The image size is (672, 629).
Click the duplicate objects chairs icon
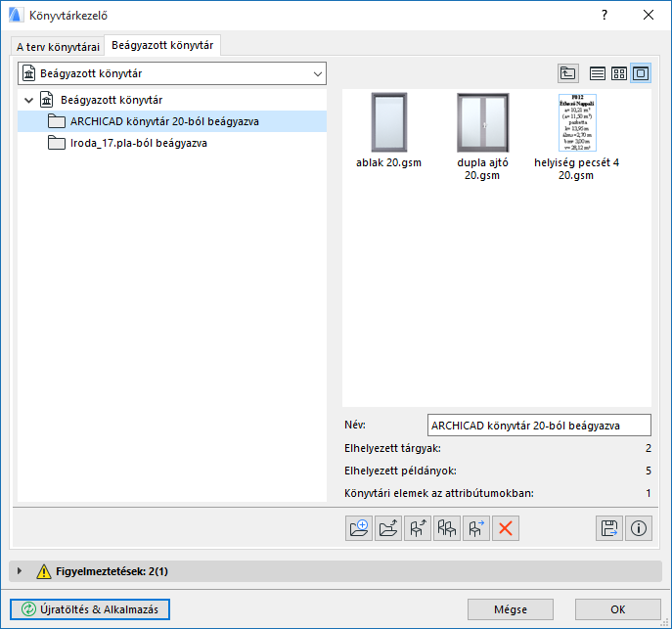(447, 528)
